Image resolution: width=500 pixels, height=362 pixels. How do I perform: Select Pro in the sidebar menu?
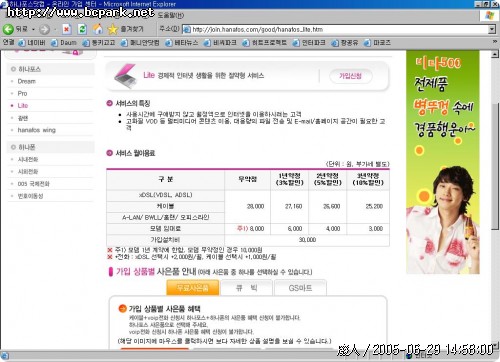pos(22,93)
